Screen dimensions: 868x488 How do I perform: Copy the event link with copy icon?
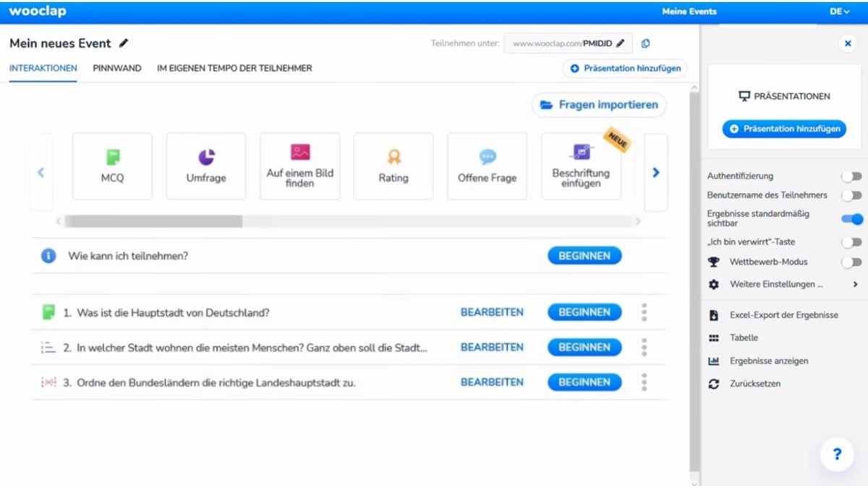tap(645, 43)
